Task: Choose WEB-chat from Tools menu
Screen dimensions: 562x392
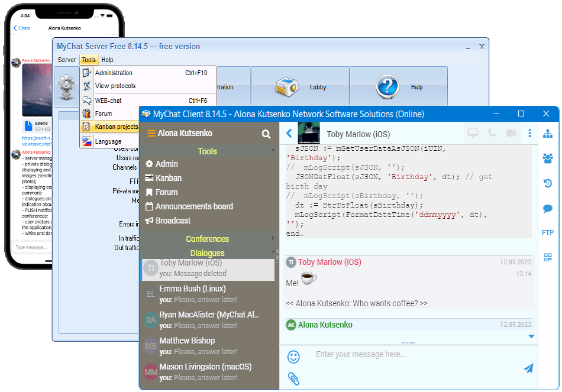Action: pyautogui.click(x=148, y=101)
